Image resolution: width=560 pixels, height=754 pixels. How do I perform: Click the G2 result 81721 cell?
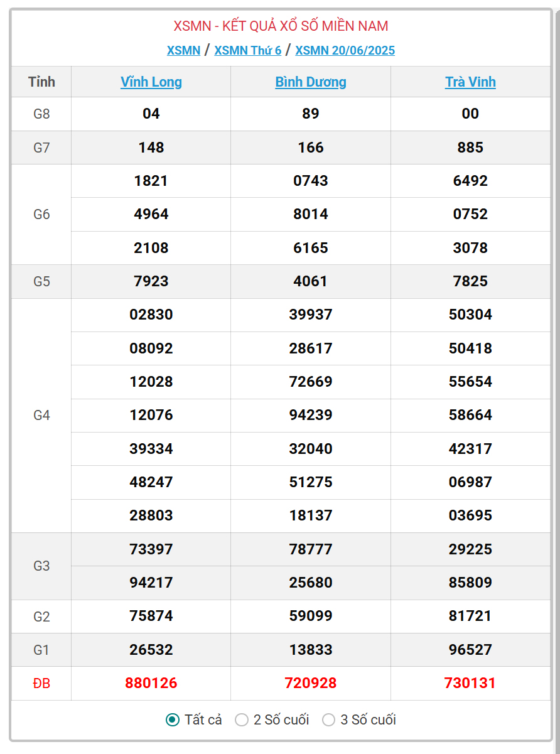(x=470, y=617)
